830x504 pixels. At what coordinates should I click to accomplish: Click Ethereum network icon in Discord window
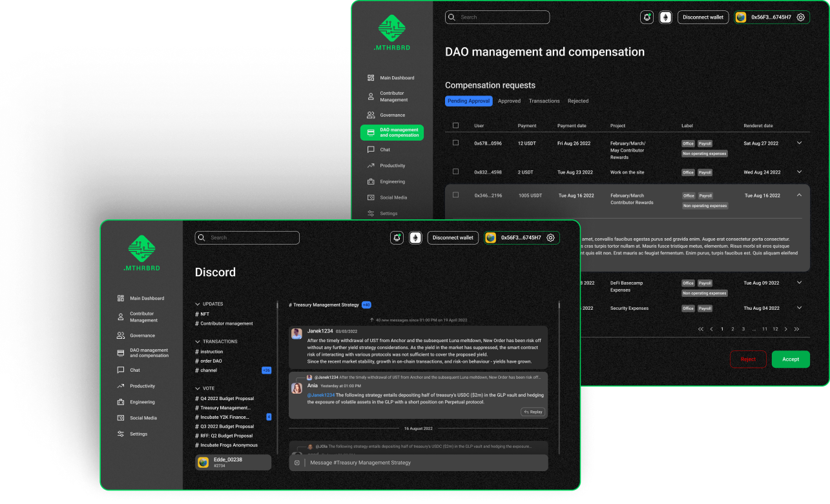[x=415, y=237]
